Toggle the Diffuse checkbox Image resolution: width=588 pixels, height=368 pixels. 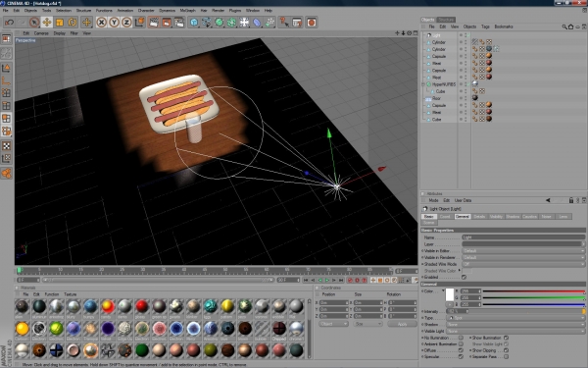click(461, 350)
